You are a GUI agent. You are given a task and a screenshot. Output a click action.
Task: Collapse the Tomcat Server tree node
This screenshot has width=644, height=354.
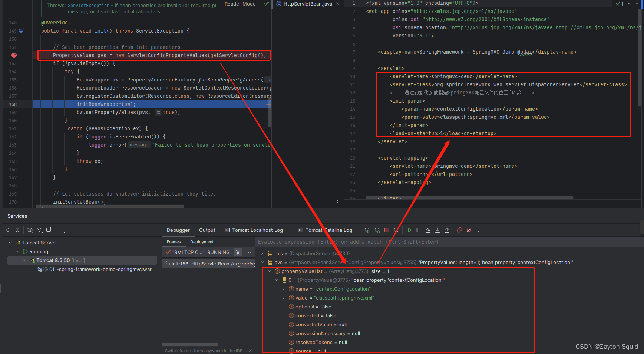tap(10, 243)
